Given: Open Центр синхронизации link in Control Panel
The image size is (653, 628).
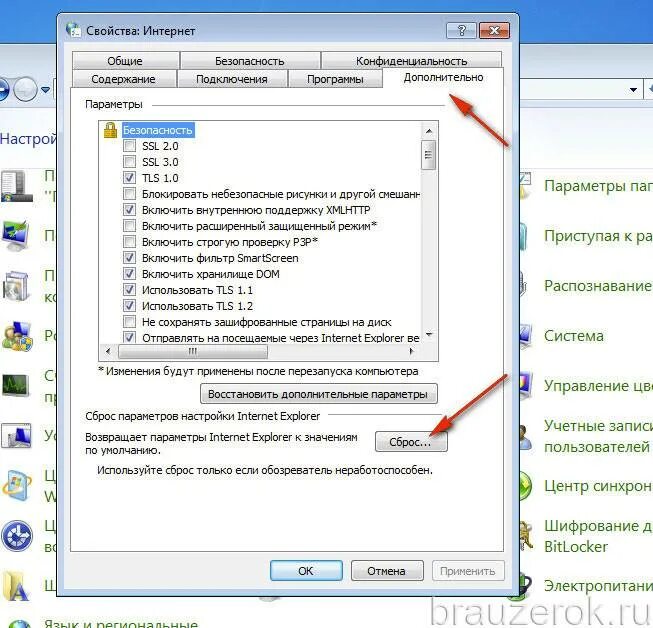Looking at the screenshot, I should coord(598,486).
